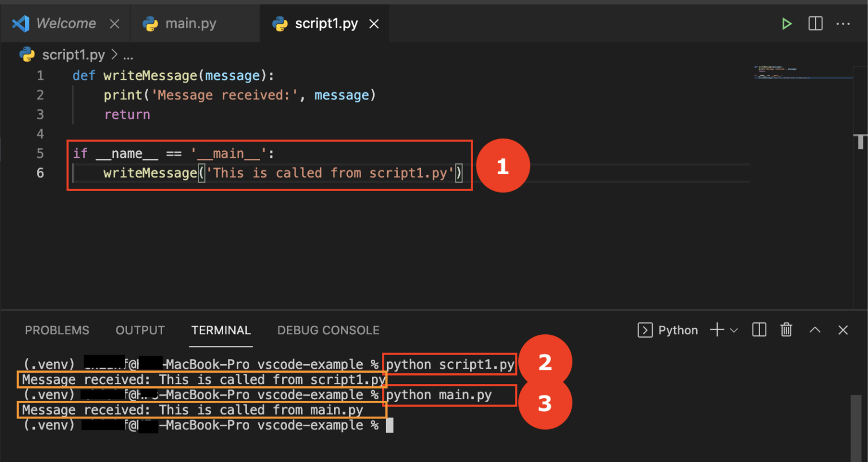Switch to the PROBLEMS panel

[57, 330]
